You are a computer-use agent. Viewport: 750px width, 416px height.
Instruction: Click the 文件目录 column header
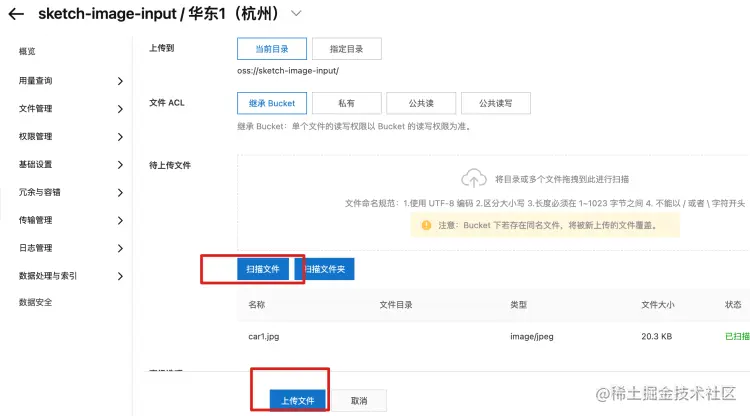(396, 305)
